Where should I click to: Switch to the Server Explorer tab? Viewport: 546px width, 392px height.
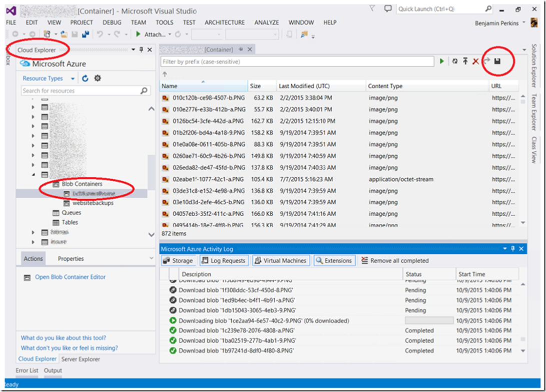pos(80,359)
